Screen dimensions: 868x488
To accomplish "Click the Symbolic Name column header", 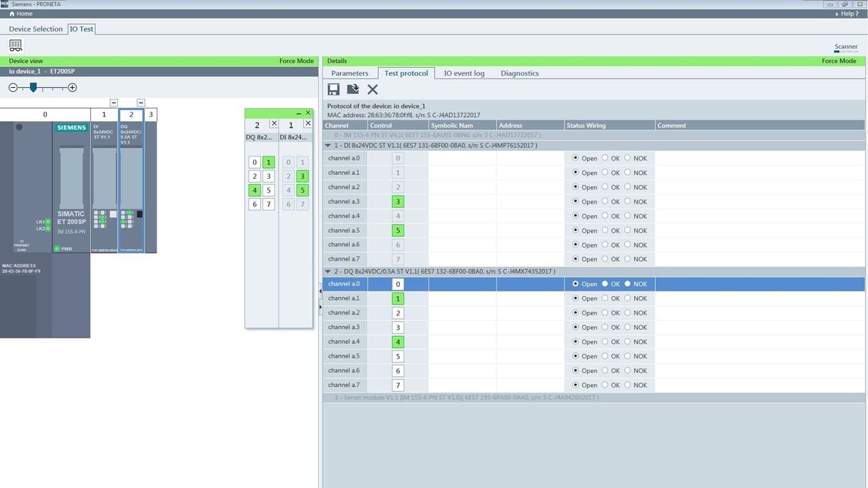I will [462, 126].
